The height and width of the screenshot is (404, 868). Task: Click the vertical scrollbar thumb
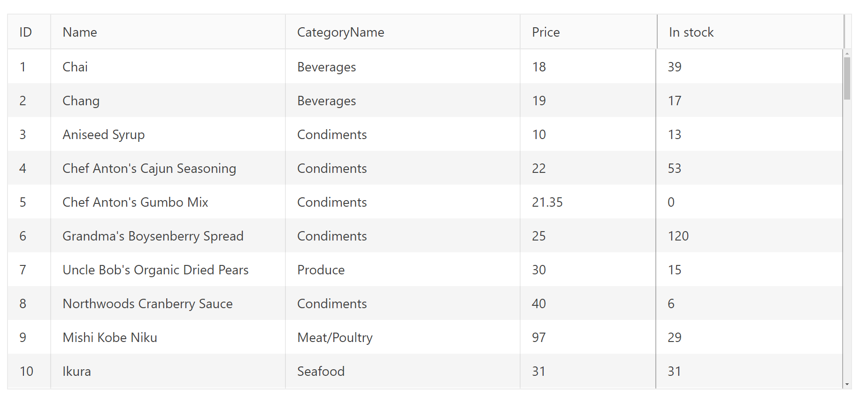coord(847,78)
